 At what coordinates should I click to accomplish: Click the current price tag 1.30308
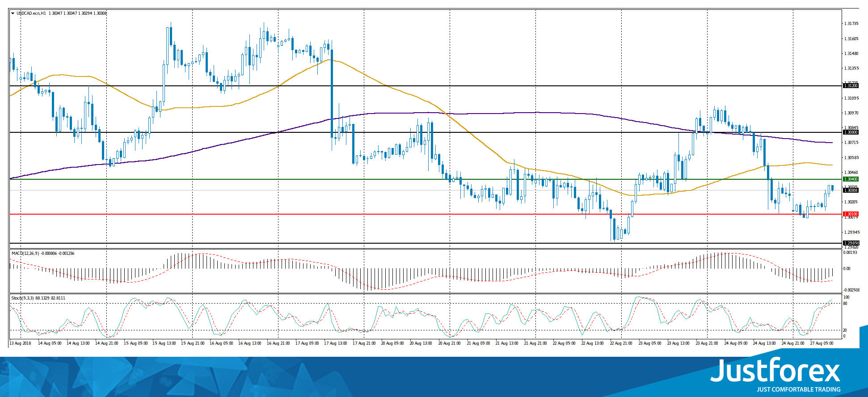coord(851,190)
